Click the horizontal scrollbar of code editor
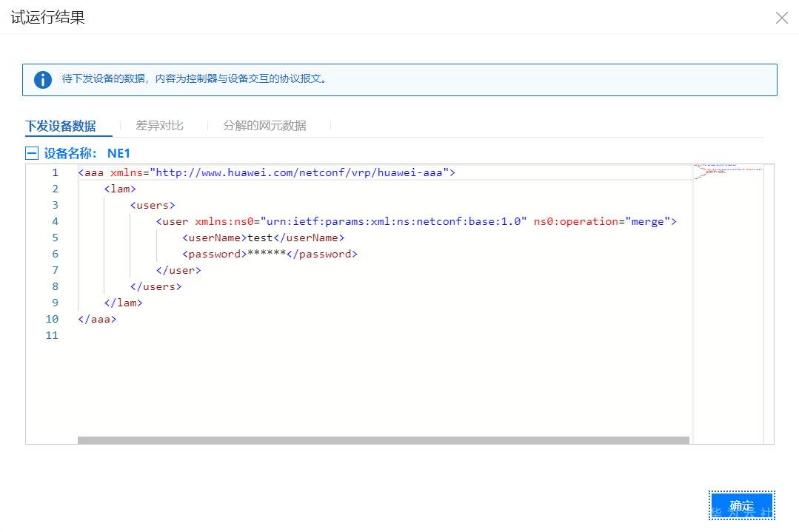The image size is (799, 532). coord(383,440)
